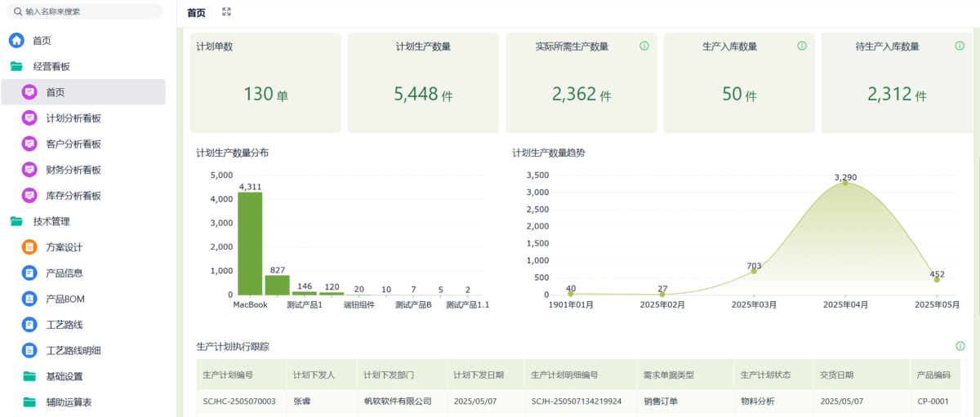Open 财务分析看板 dashboard
980x417 pixels.
[x=73, y=170]
